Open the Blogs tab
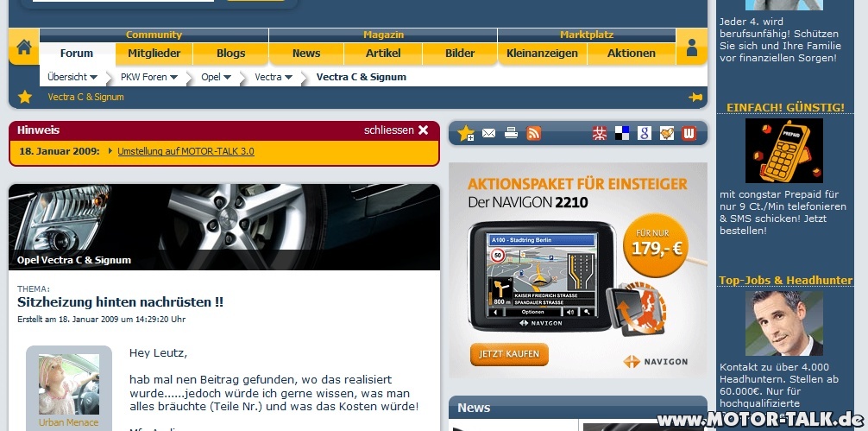This screenshot has width=868, height=431. pos(231,54)
